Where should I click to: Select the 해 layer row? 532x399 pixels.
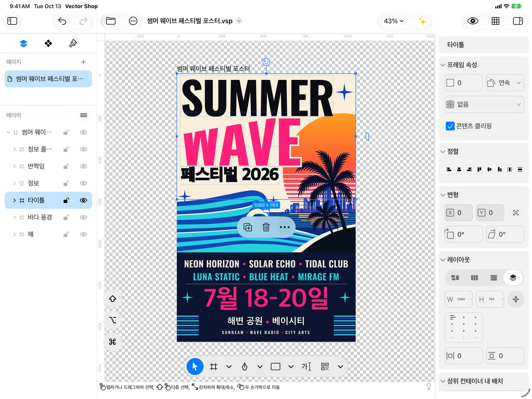[48, 234]
